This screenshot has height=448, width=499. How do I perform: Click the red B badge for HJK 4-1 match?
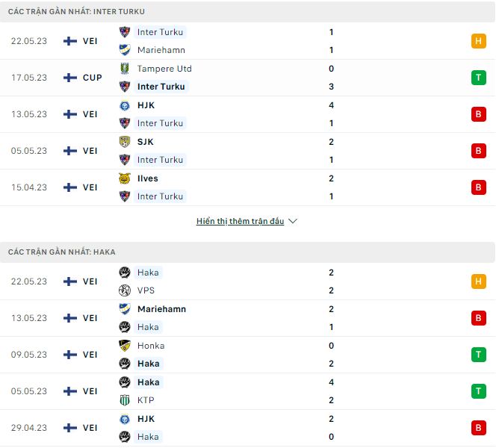tap(478, 114)
